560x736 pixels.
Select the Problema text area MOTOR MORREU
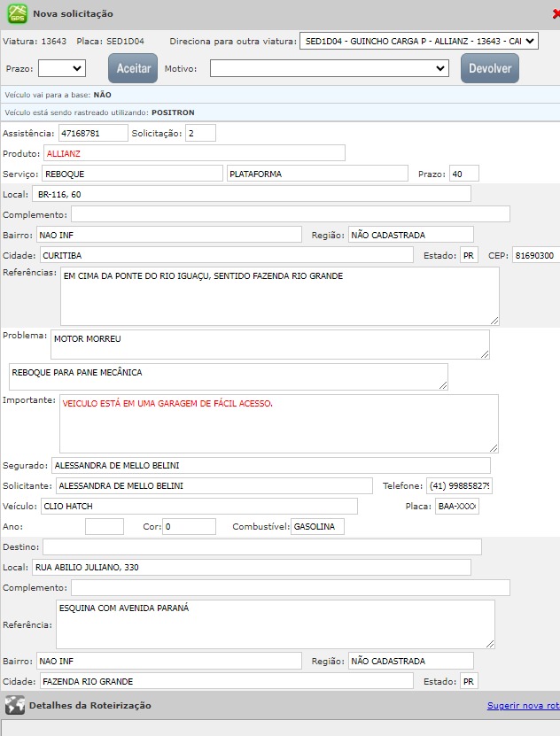[269, 345]
